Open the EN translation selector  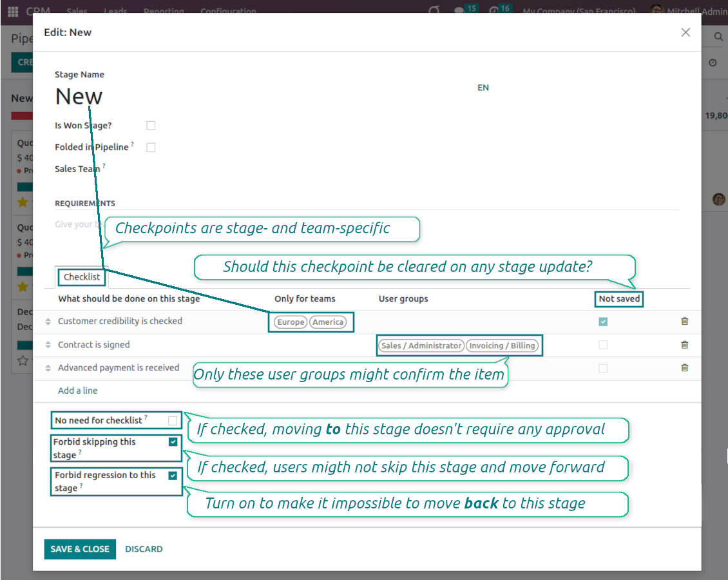(483, 88)
